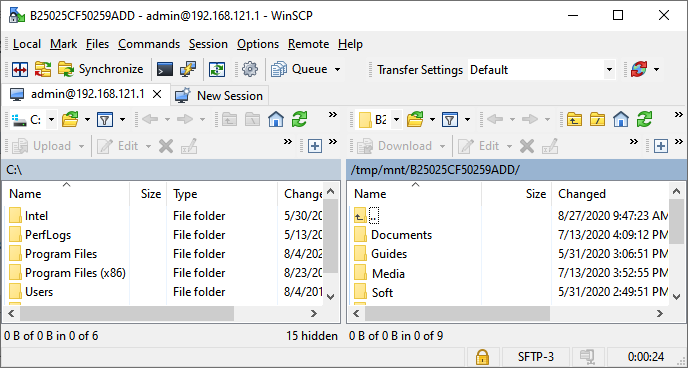This screenshot has height=368, width=688.
Task: Expand the dropdown beside the globe icon
Action: click(x=656, y=69)
